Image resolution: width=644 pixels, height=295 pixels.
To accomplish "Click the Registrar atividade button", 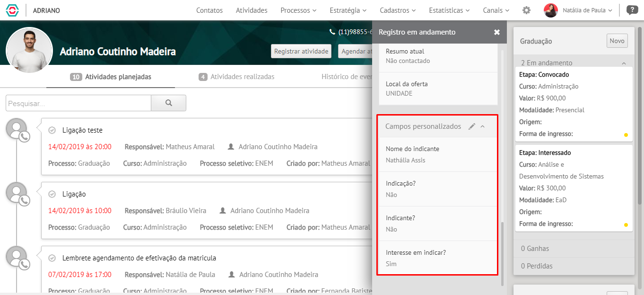I will pos(301,51).
